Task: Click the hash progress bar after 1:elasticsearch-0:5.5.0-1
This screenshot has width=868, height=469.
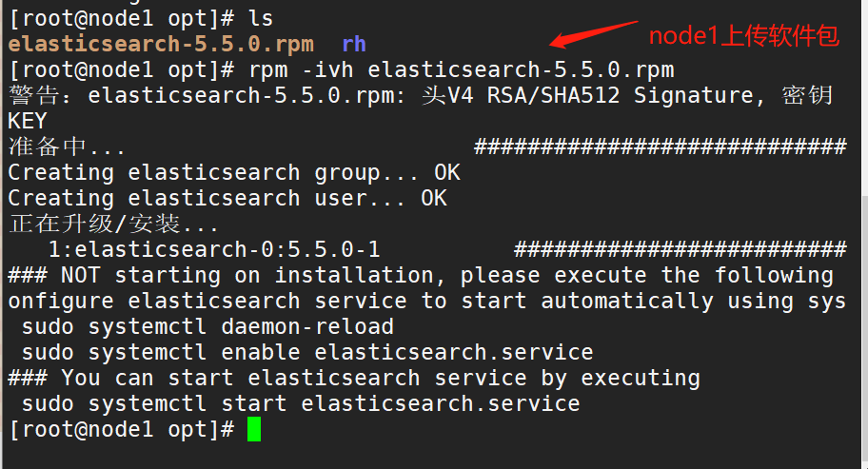Action: point(681,249)
